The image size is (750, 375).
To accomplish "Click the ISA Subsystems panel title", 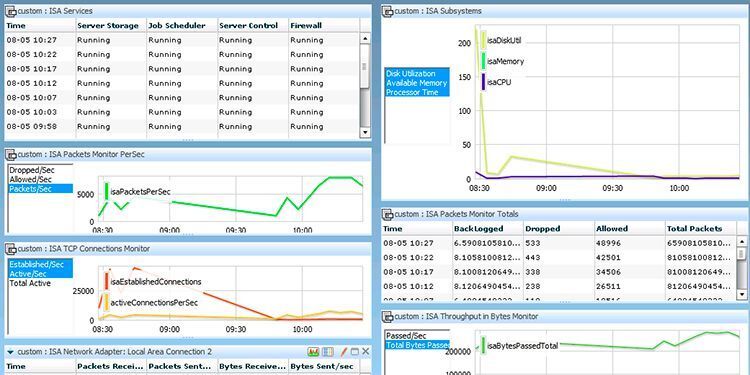I will click(439, 11).
